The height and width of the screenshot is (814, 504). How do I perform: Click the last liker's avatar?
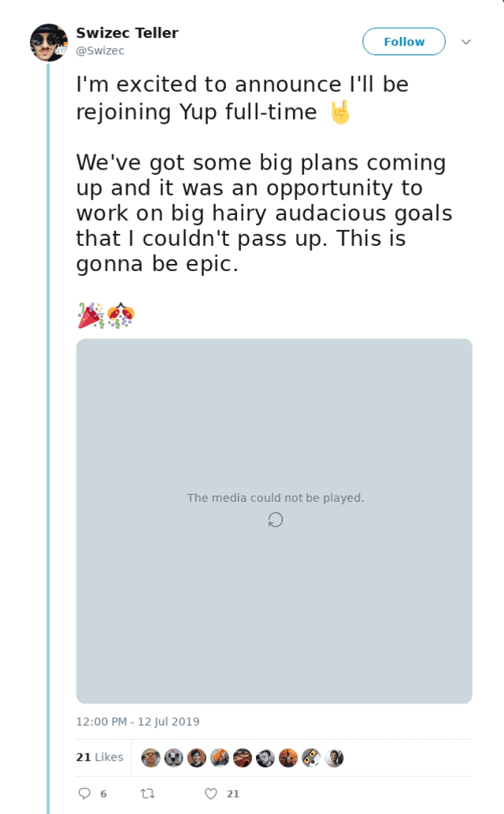(x=335, y=757)
